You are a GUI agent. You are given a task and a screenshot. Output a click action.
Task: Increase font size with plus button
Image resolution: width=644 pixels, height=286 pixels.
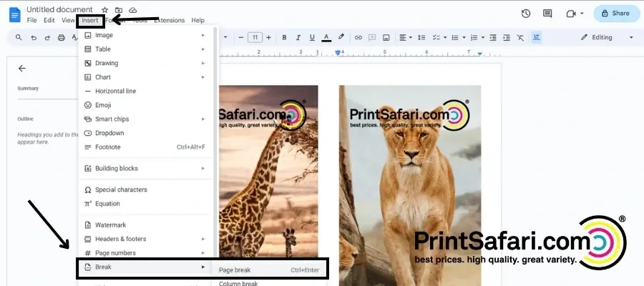(x=268, y=37)
